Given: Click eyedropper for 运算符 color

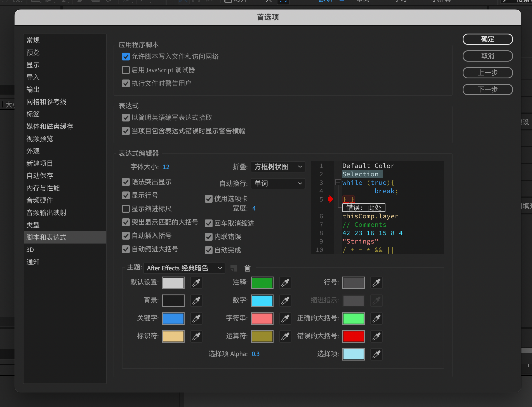Looking at the screenshot, I should 285,336.
